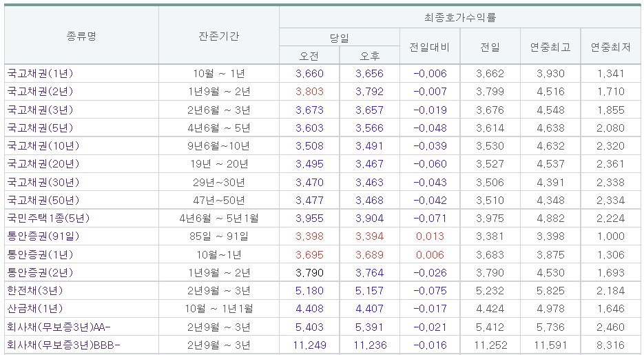644x355 pixels.
Task: Click yearly high 5,736 for 회사채 AA-
Action: tap(550, 327)
